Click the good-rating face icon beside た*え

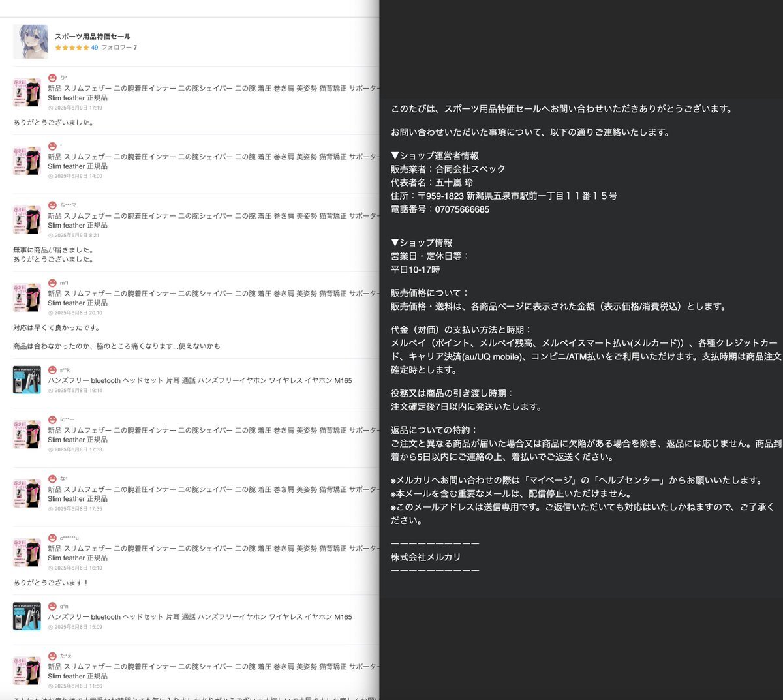52,656
